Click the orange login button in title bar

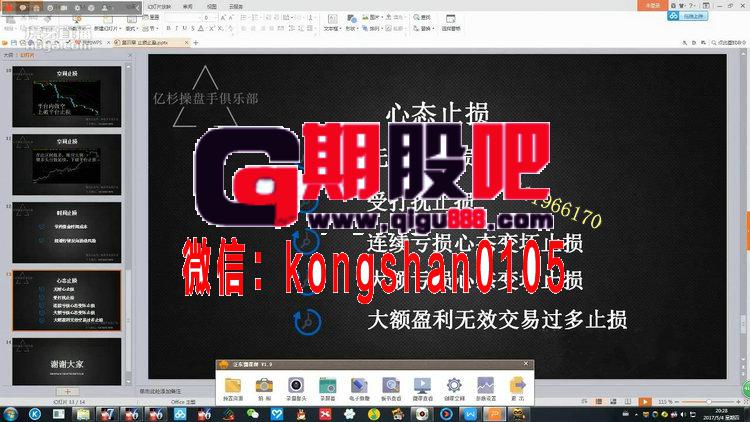pyautogui.click(x=652, y=5)
